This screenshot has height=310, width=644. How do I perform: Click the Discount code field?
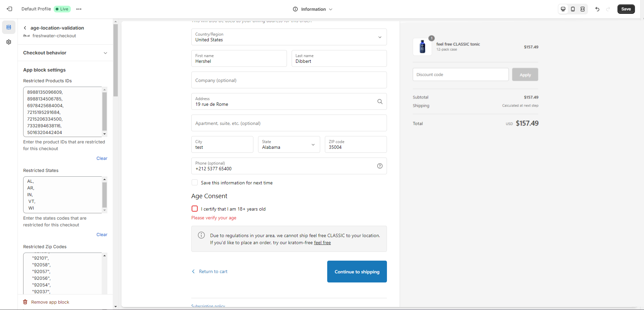tap(461, 75)
